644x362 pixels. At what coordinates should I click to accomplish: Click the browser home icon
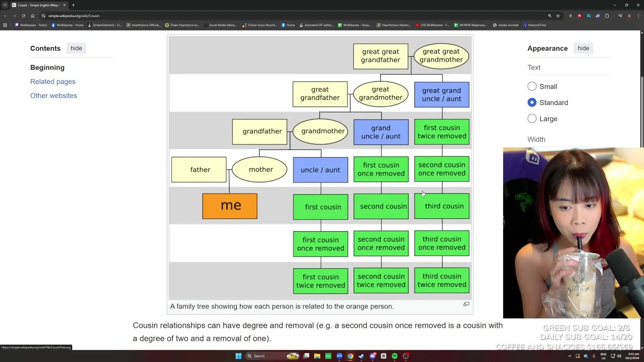33,16
